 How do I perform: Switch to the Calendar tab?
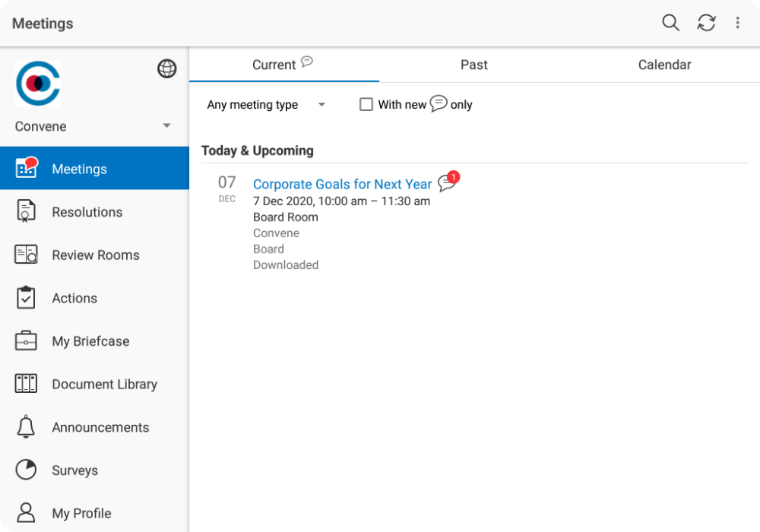664,65
